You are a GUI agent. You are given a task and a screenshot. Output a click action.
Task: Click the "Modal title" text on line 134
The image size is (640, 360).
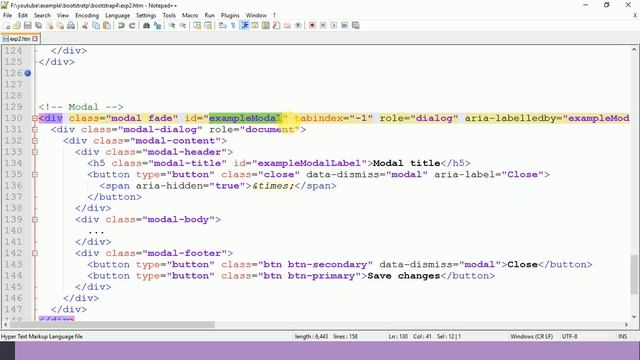tap(407, 163)
